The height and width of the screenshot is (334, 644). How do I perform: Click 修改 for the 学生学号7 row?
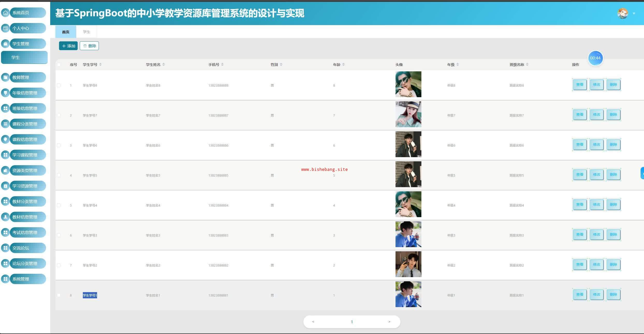596,115
